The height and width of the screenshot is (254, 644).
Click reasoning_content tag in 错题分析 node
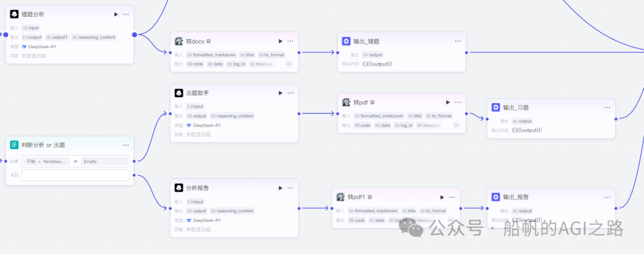pyautogui.click(x=94, y=38)
